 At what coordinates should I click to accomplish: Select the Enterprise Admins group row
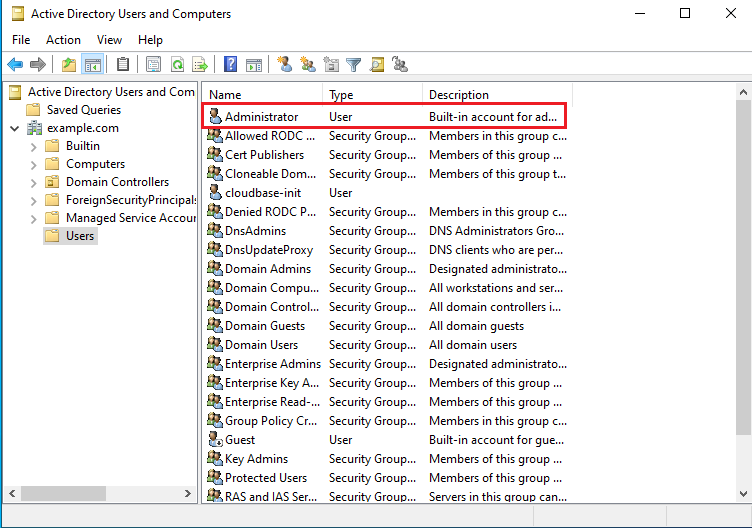[x=387, y=364]
